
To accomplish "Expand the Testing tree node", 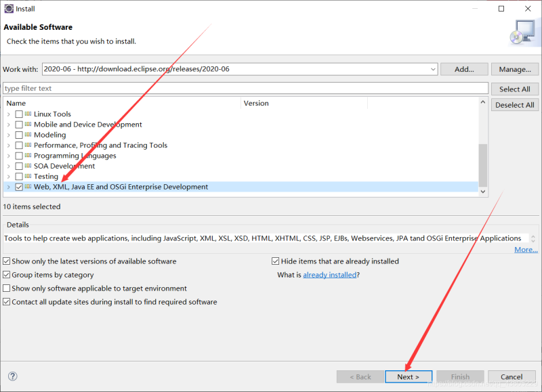I will click(9, 177).
